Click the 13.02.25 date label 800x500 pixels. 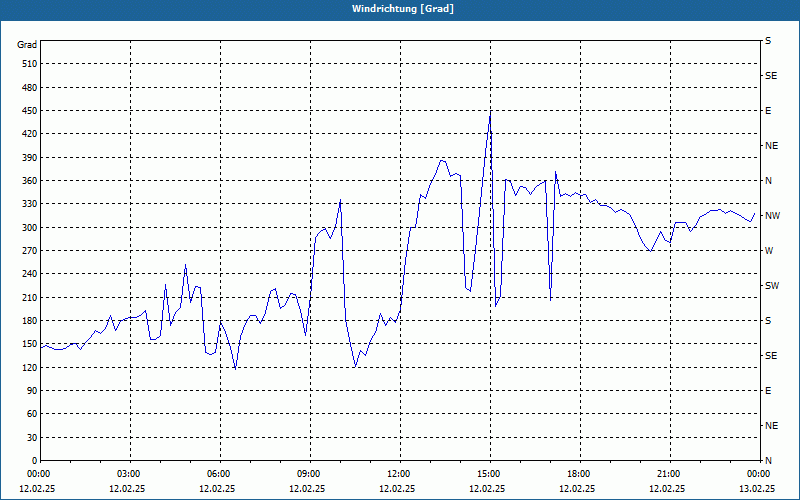coord(758,488)
